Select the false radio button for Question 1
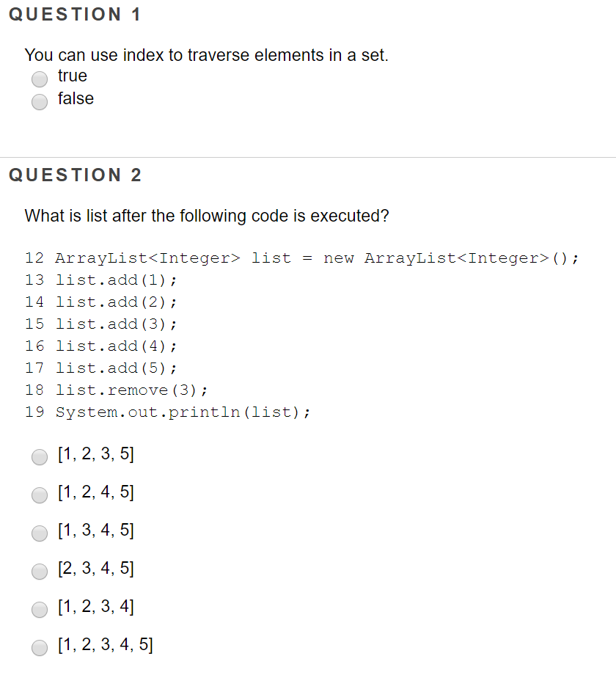This screenshot has height=689, width=616. point(39,102)
